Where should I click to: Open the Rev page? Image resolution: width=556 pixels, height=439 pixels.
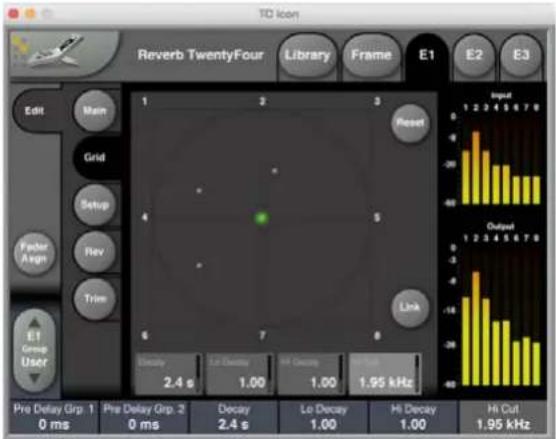(x=95, y=252)
